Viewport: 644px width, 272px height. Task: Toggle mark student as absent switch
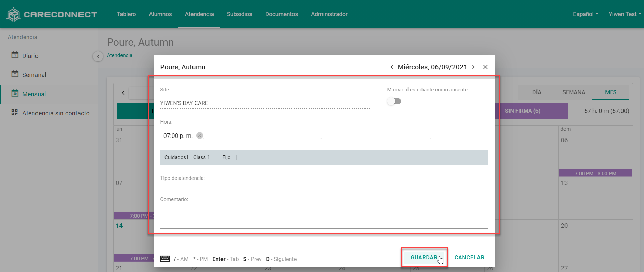pos(394,101)
